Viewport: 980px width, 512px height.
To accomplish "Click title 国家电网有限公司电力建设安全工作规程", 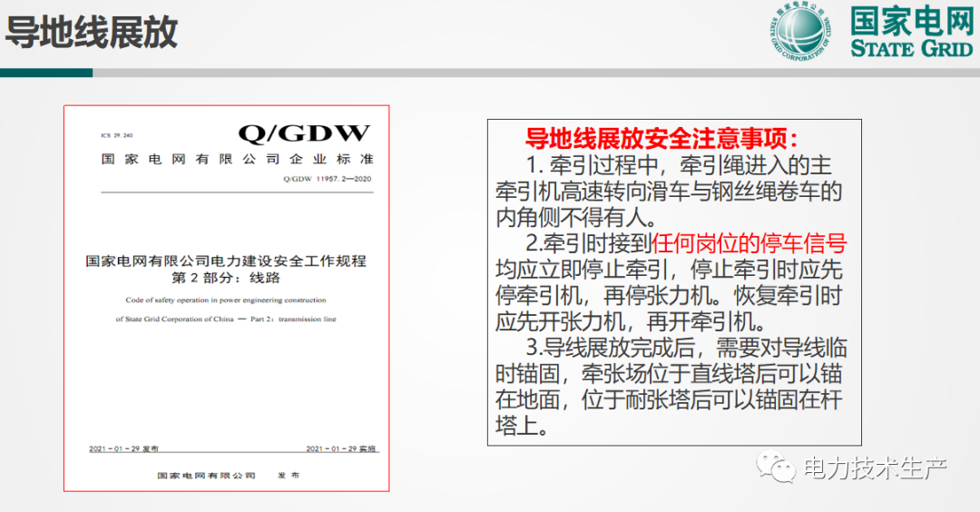I will tap(226, 261).
